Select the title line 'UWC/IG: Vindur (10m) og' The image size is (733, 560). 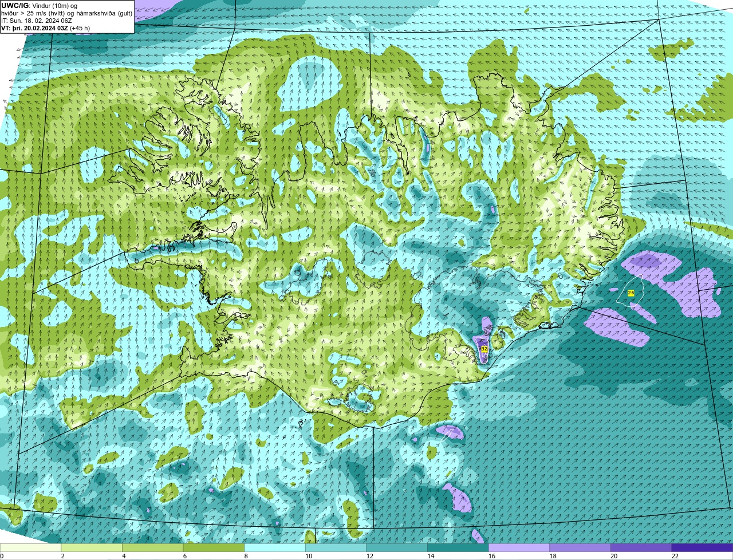pos(39,6)
